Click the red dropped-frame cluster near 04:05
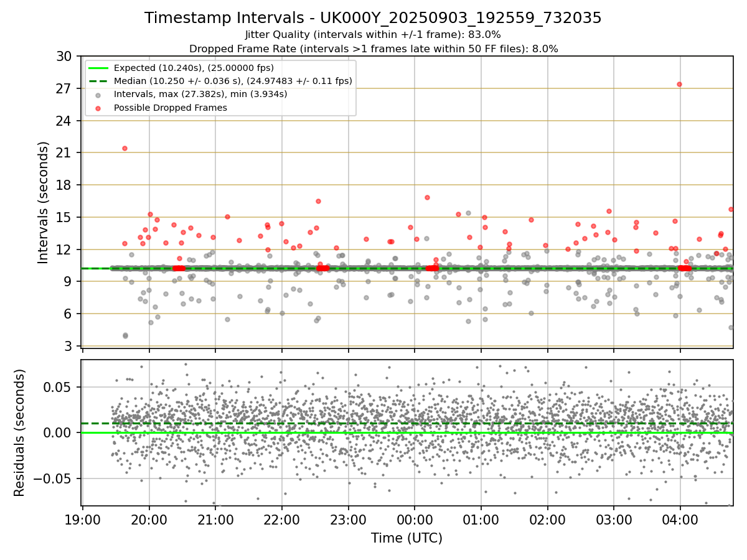This screenshot has height=560, width=747. tap(684, 268)
